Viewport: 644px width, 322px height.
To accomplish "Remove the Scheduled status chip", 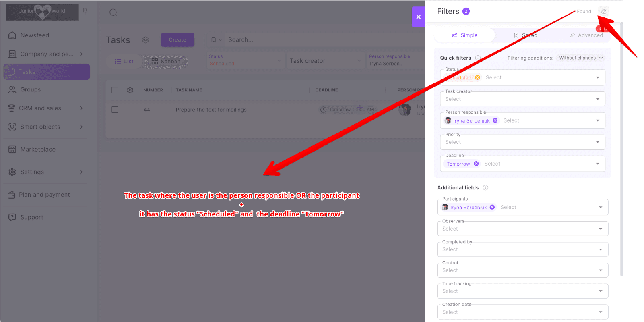I will point(477,77).
